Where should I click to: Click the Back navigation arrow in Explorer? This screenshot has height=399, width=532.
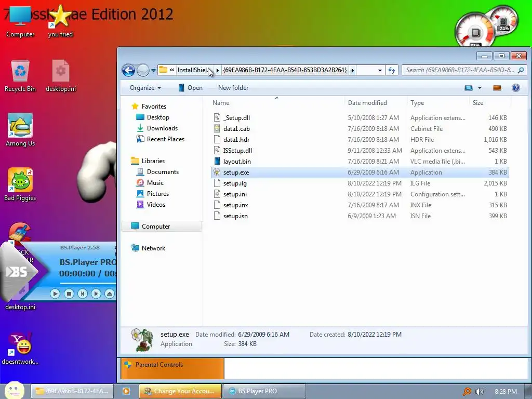coord(129,70)
